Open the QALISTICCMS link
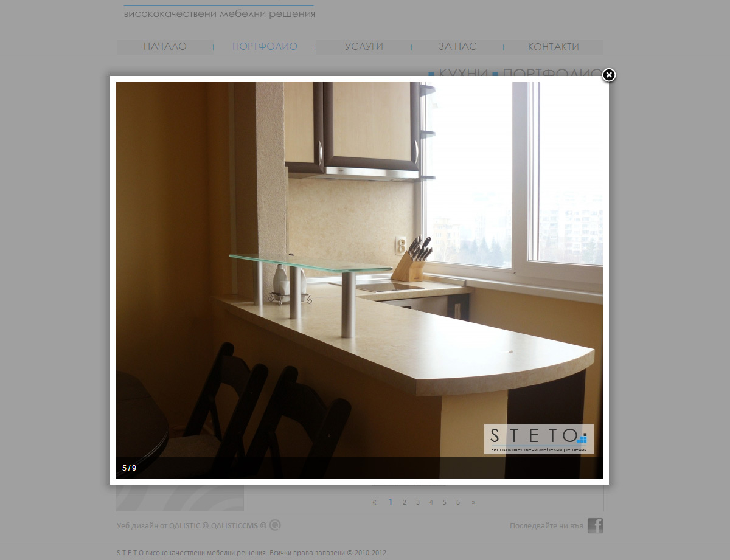Image resolution: width=730 pixels, height=560 pixels. 234,526
